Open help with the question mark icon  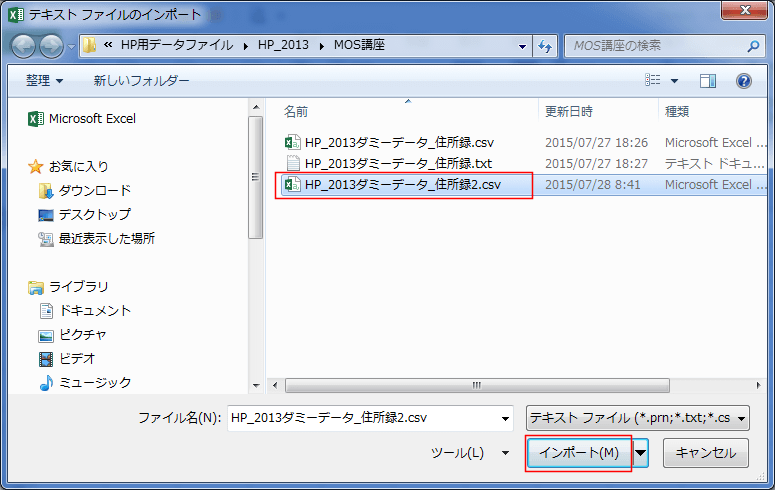tap(743, 81)
